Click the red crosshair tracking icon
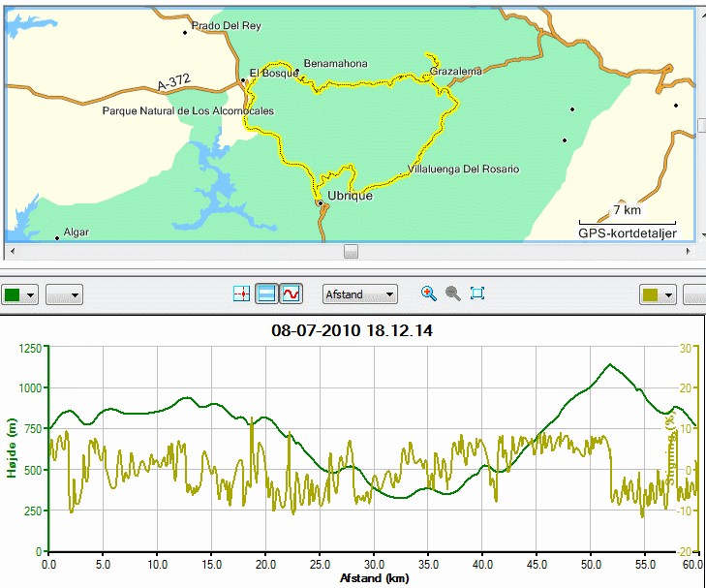Image resolution: width=706 pixels, height=588 pixels. click(x=242, y=294)
